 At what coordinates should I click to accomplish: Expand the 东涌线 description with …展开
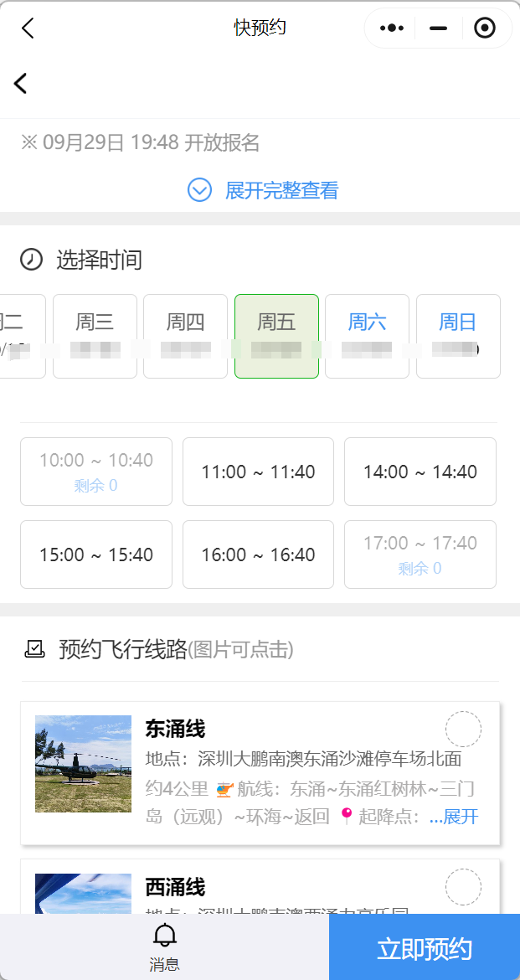454,817
